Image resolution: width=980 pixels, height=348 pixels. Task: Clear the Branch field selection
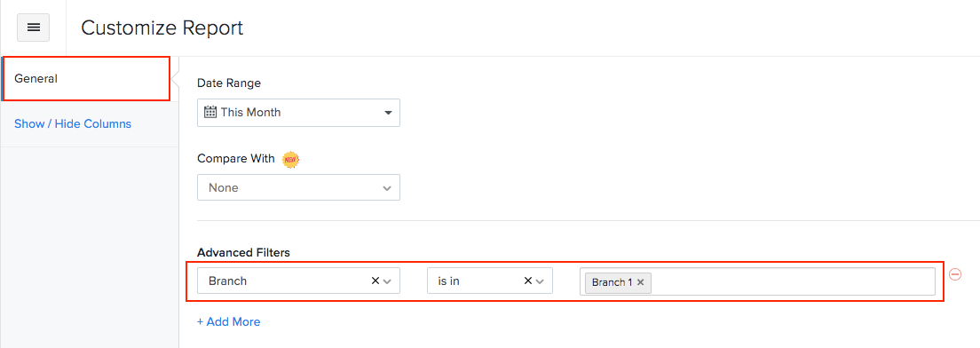click(x=375, y=281)
